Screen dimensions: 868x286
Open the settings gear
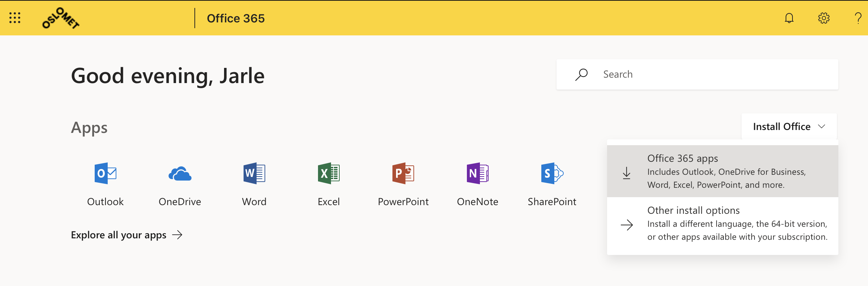824,18
